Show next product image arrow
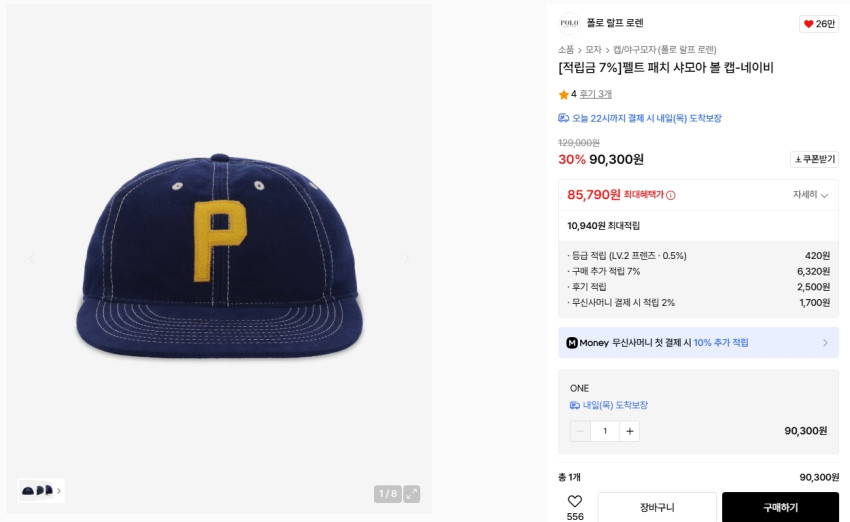 tap(406, 259)
